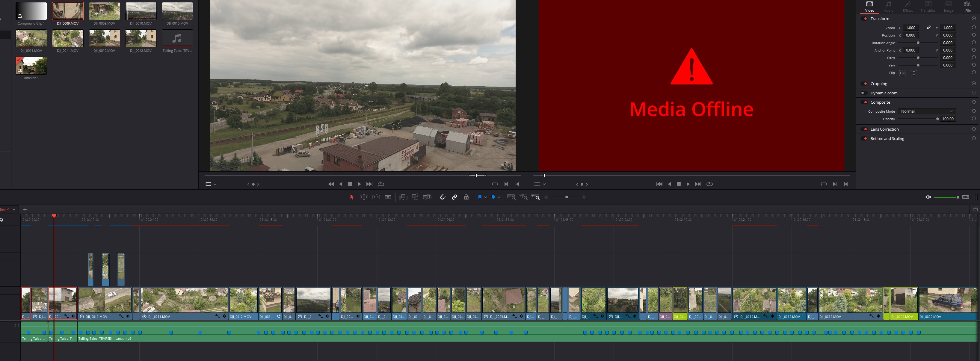Screen dimensions: 980x361
Task: Toggle the Cropping enable switch
Action: point(864,84)
